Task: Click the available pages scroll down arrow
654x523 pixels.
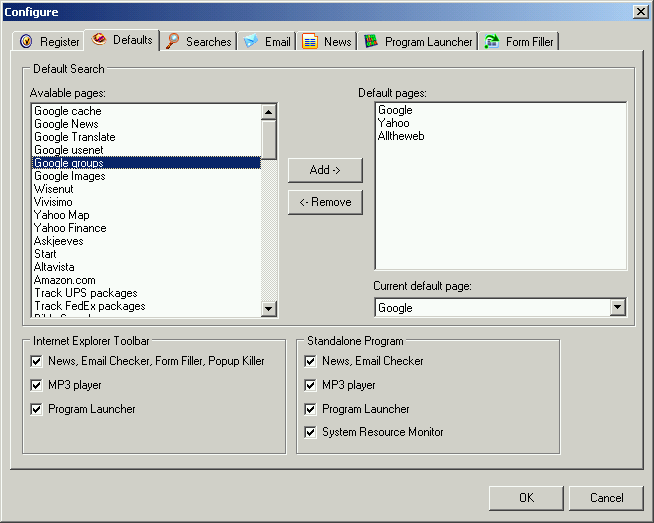Action: pyautogui.click(x=269, y=309)
